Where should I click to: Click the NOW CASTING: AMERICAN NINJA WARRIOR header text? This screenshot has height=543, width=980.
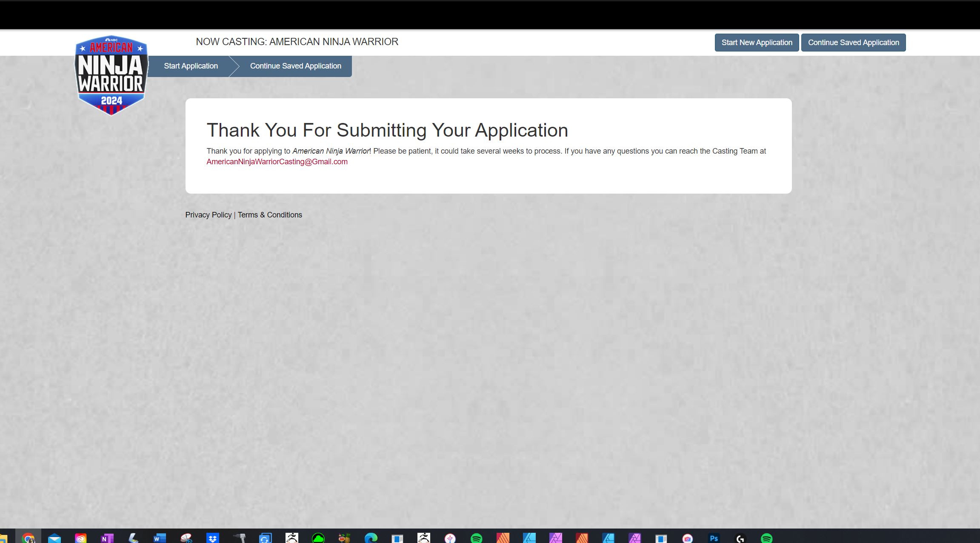[x=297, y=42]
